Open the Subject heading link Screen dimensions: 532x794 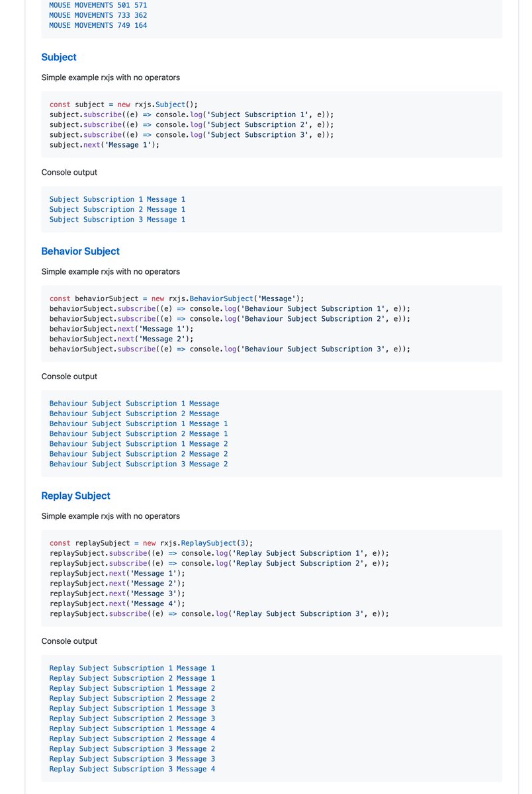(x=59, y=57)
